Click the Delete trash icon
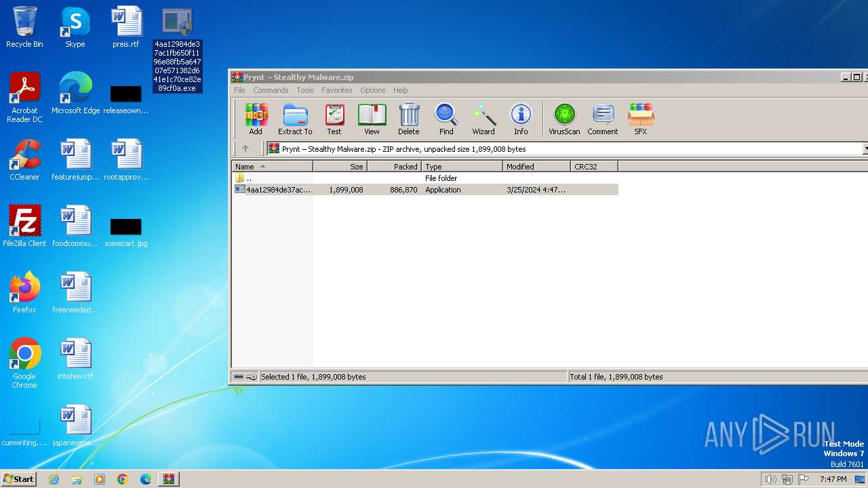Image resolution: width=868 pixels, height=488 pixels. pos(409,119)
